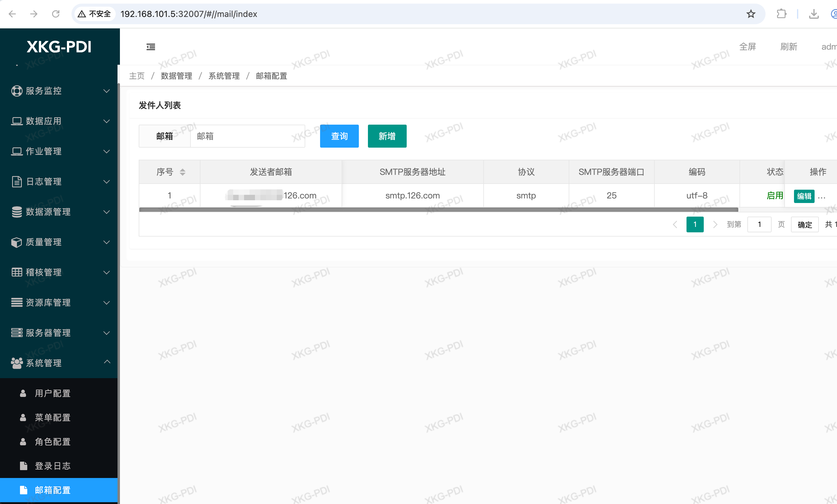Bookmark this page with the star icon
Viewport: 837px width, 504px height.
[751, 14]
